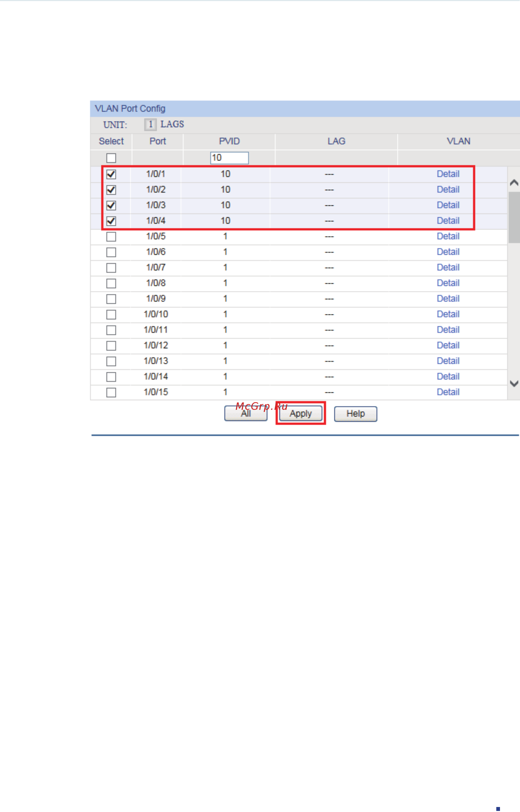Image resolution: width=520 pixels, height=812 pixels.
Task: Open Detail link for port 1/0/9
Action: [448, 298]
